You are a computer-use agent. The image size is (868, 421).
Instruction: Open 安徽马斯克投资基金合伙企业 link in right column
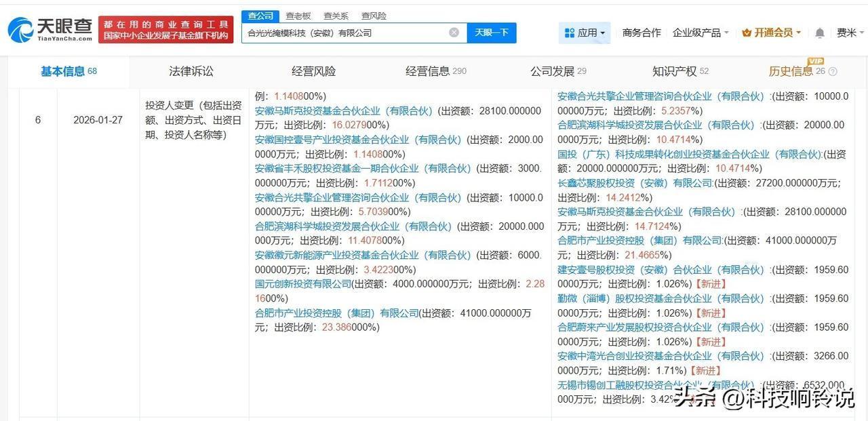tap(647, 212)
